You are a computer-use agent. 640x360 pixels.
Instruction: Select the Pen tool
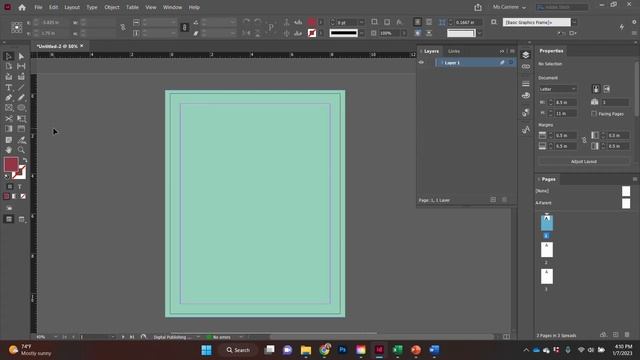[9, 98]
